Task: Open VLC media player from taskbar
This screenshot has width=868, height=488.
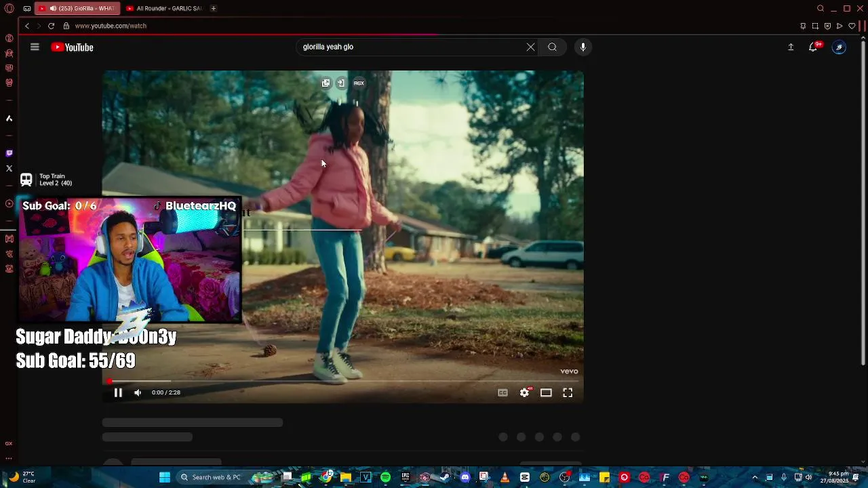Action: (505, 477)
